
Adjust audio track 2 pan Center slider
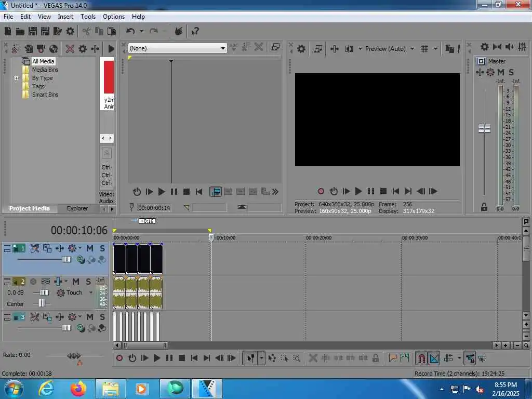[42, 303]
